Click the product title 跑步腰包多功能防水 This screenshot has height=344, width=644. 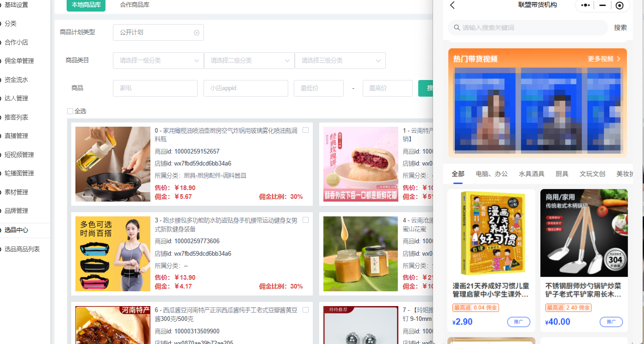(x=226, y=225)
